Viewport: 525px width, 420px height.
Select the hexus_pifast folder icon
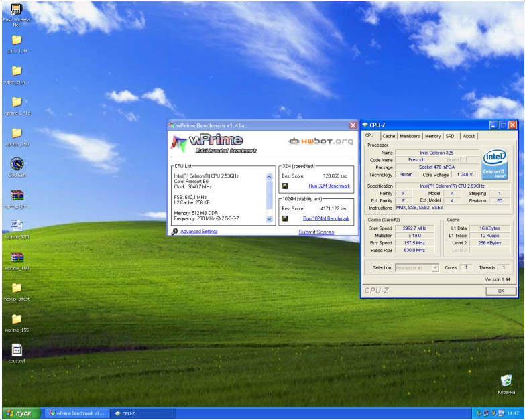(17, 292)
